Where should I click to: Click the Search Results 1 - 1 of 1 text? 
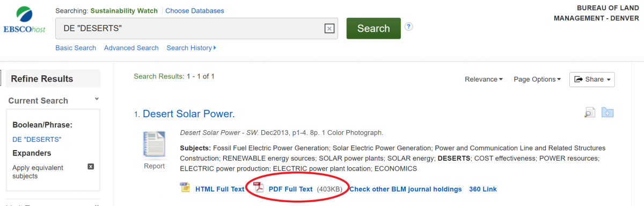coord(174,76)
